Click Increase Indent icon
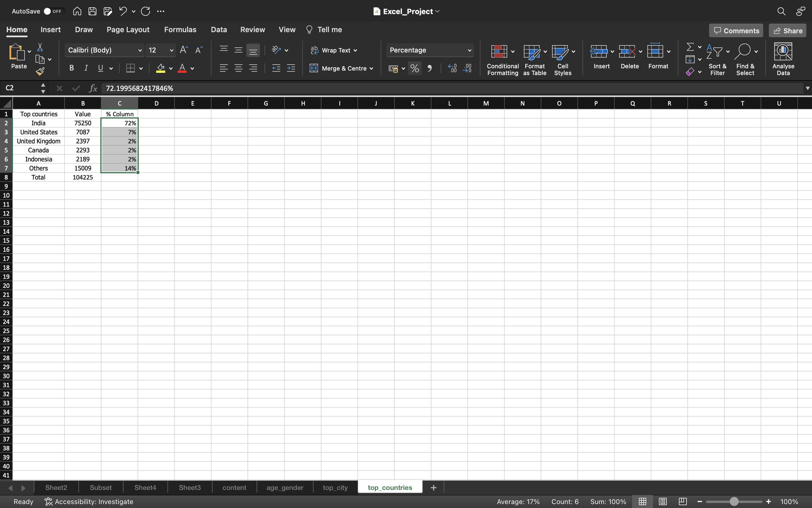The image size is (812, 508). [291, 69]
